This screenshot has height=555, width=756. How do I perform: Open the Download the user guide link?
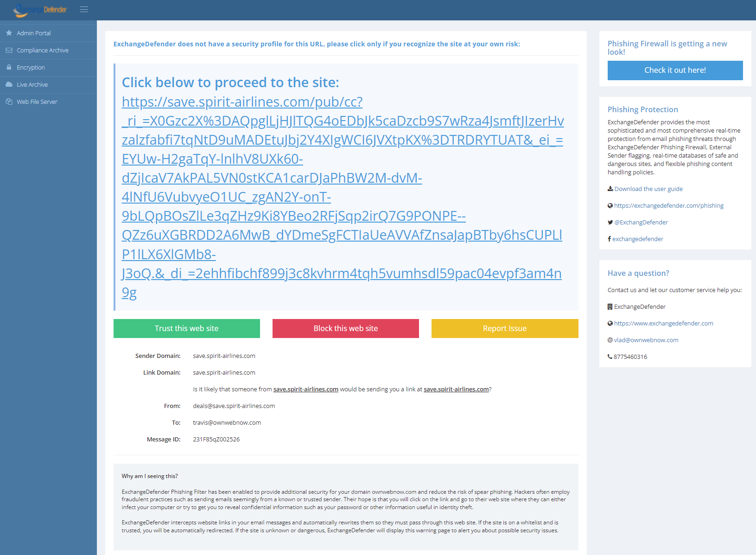[x=648, y=189]
